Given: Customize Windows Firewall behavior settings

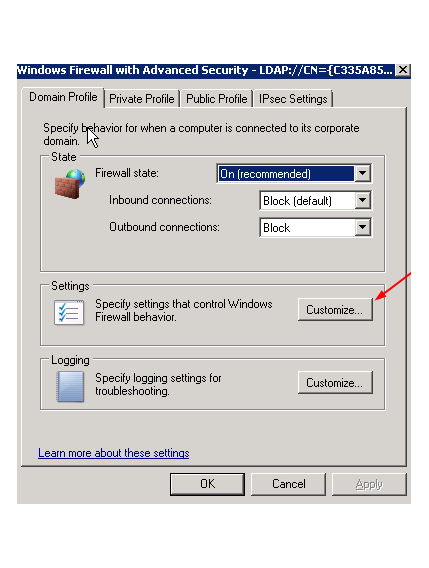Looking at the screenshot, I should point(335,310).
